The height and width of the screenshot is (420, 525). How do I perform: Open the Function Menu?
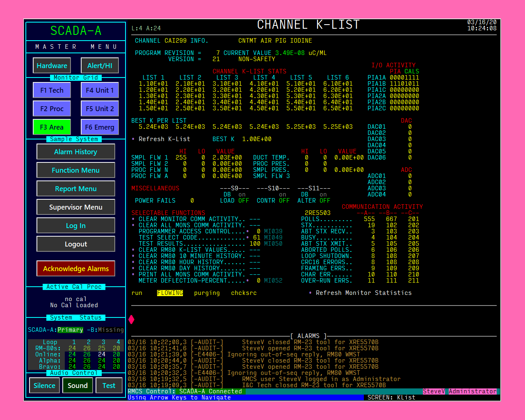point(76,170)
